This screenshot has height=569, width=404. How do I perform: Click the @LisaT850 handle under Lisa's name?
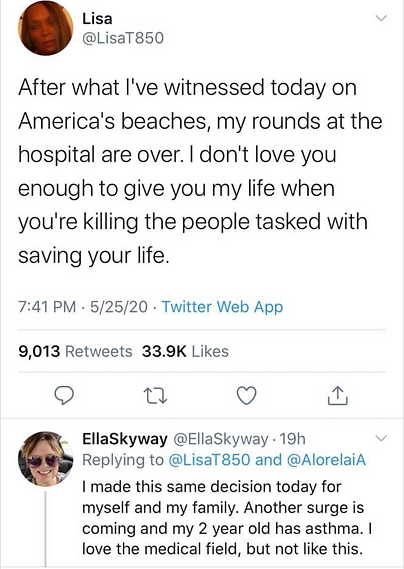click(x=123, y=38)
